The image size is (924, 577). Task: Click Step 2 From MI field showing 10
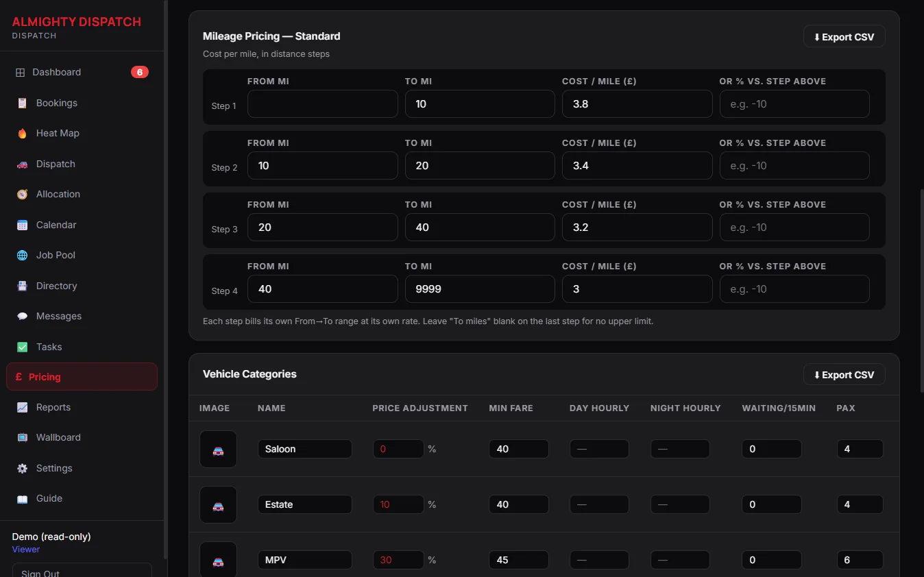click(322, 166)
